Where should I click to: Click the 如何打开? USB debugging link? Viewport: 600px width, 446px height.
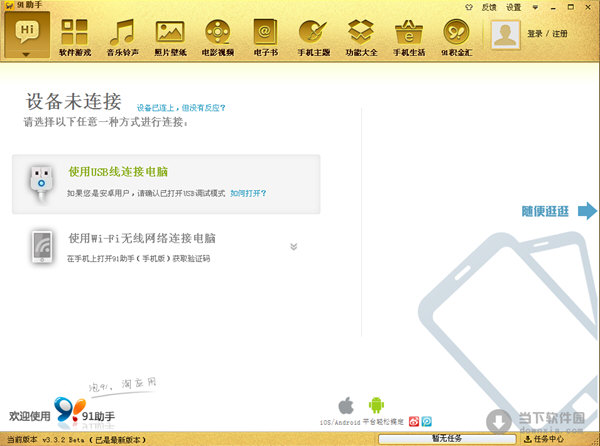pos(248,192)
